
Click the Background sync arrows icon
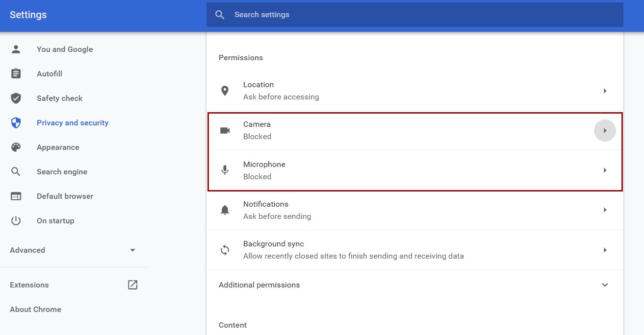point(225,250)
